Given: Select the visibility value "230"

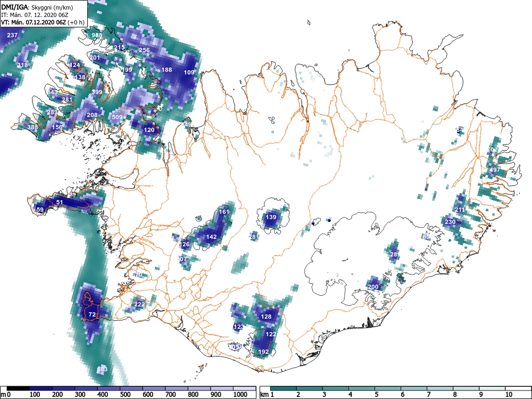Looking at the screenshot, I should pos(450,222).
